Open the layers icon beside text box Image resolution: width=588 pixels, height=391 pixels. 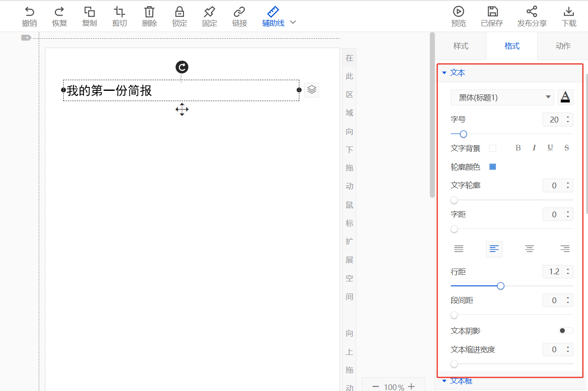coord(312,90)
